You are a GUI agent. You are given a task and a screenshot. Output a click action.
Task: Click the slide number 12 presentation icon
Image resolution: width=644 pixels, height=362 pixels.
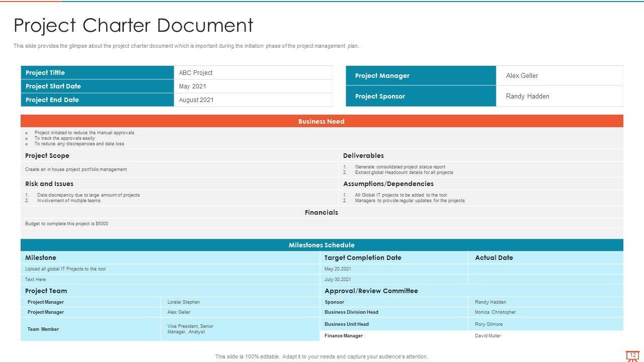[x=633, y=356]
